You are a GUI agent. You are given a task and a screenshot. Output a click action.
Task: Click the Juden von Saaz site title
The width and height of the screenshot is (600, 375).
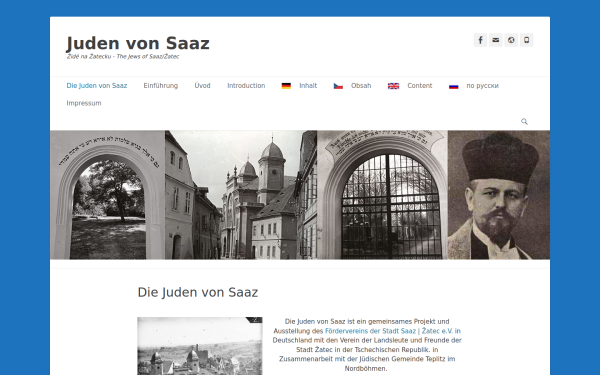(x=138, y=43)
